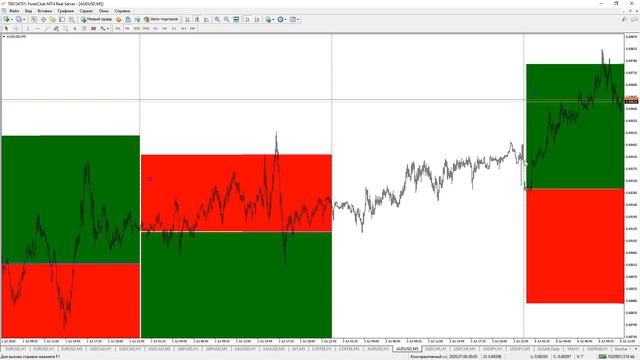The height and width of the screenshot is (360, 640).
Task: Tile chart windows with the grid icon
Action: (236, 19)
